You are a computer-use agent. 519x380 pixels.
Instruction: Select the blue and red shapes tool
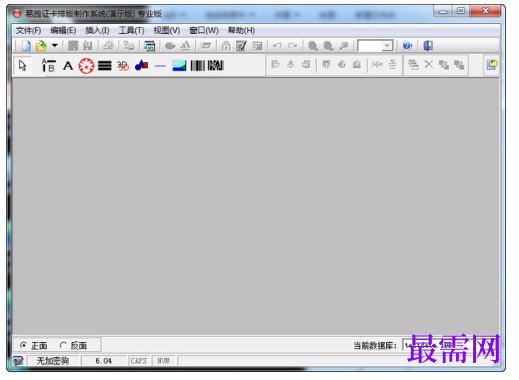click(142, 65)
